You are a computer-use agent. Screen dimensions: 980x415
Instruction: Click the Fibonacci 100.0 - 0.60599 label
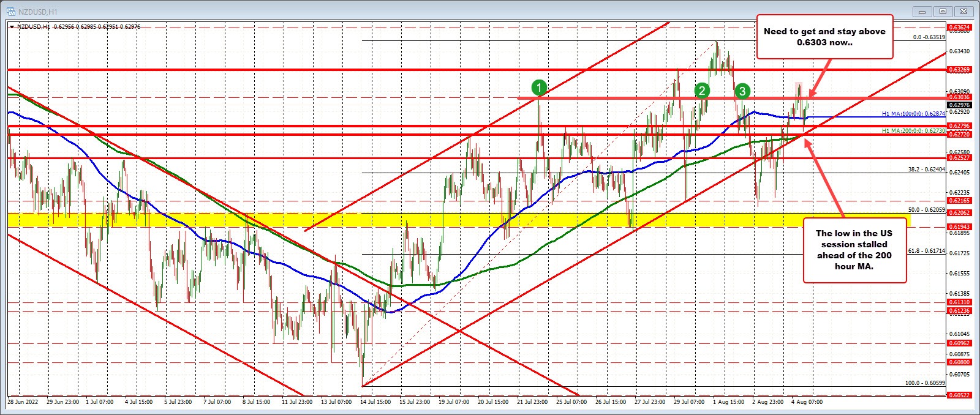click(925, 383)
